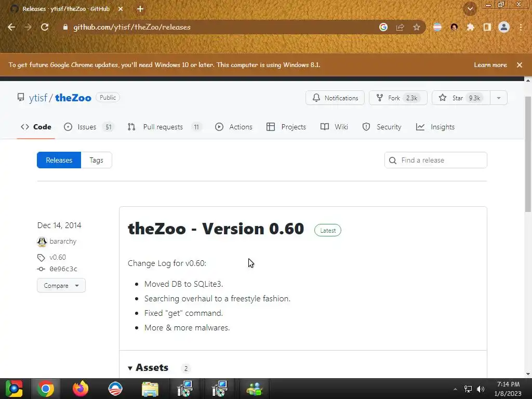Open the people messenger taskbar icon
Screen dimensions: 532x399
point(255,389)
